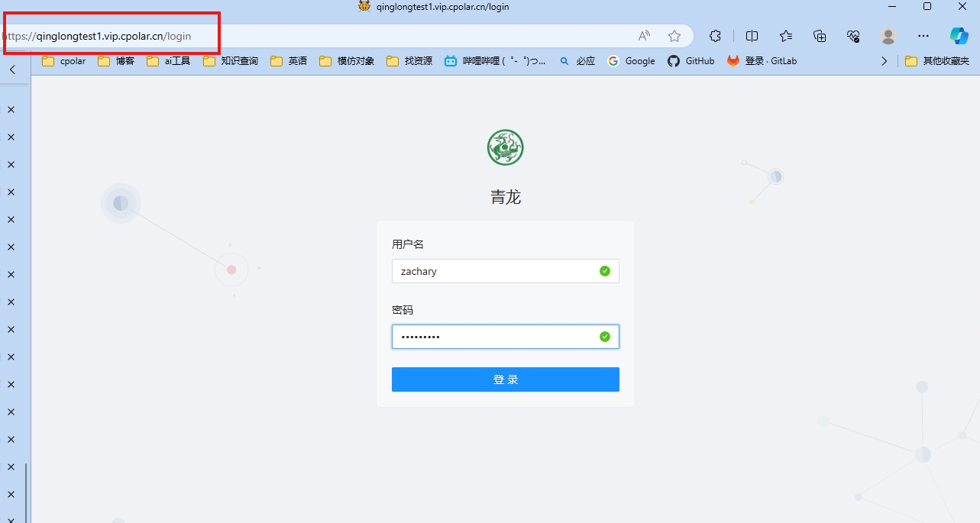Viewport: 980px width, 523px height.
Task: Open the 找资源 bookmarks folder
Action: point(409,61)
